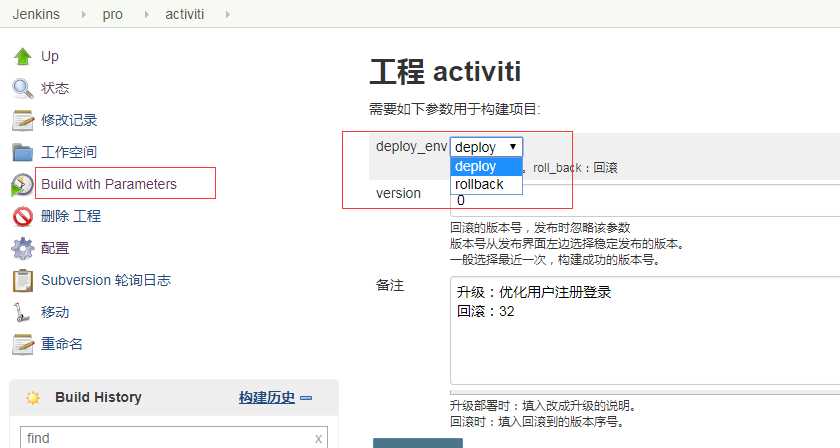Image resolution: width=840 pixels, height=448 pixels.
Task: Expand breadcrumb arrow after pro
Action: click(147, 14)
